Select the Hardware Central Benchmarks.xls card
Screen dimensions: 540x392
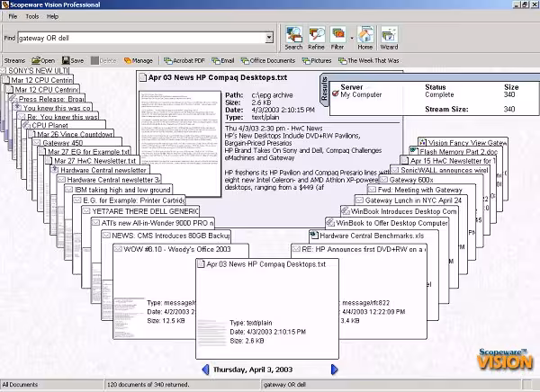click(x=374, y=236)
